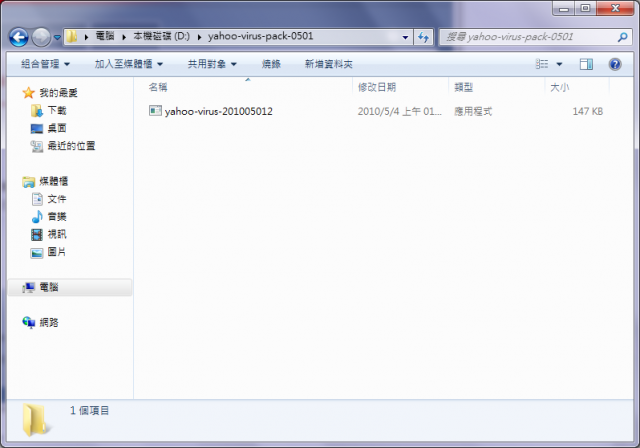640x448 pixels.
Task: Go back with the blue Back arrow
Action: 19,37
